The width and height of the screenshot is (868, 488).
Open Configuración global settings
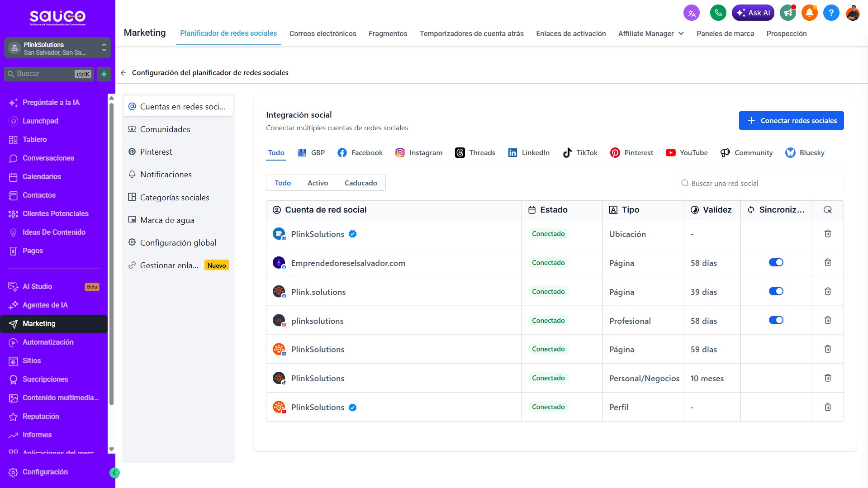(178, 243)
